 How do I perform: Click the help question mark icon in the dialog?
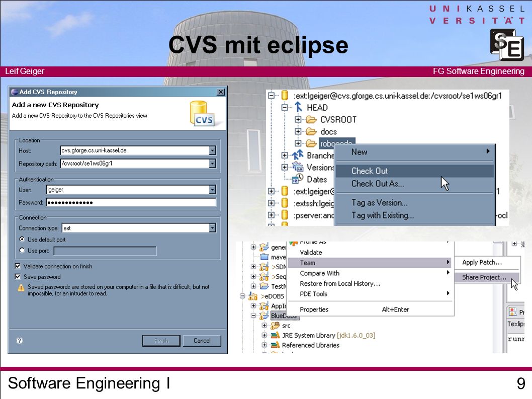click(x=20, y=341)
